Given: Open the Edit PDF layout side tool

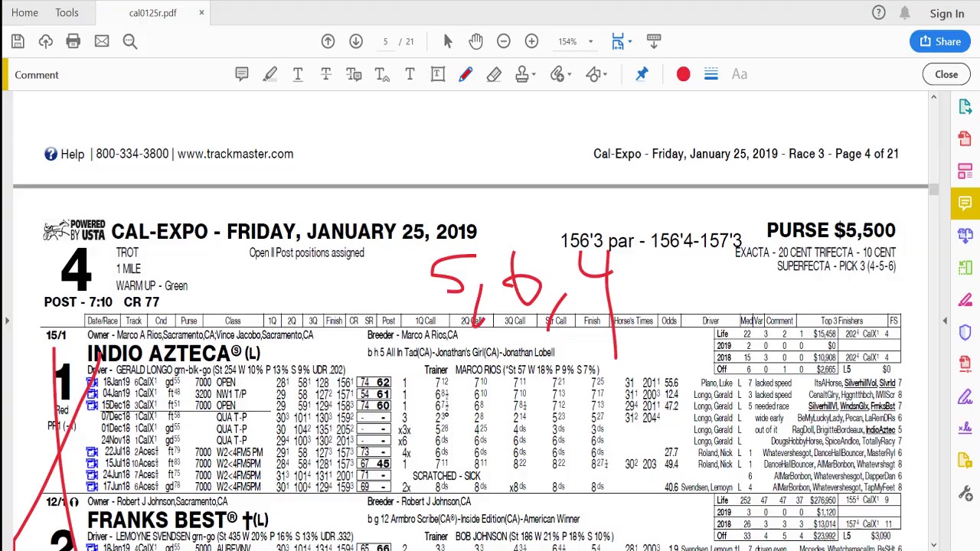Looking at the screenshot, I should [x=965, y=171].
